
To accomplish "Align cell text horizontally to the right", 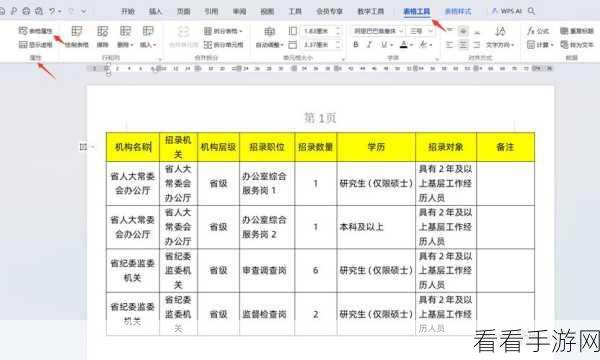I will point(477,45).
